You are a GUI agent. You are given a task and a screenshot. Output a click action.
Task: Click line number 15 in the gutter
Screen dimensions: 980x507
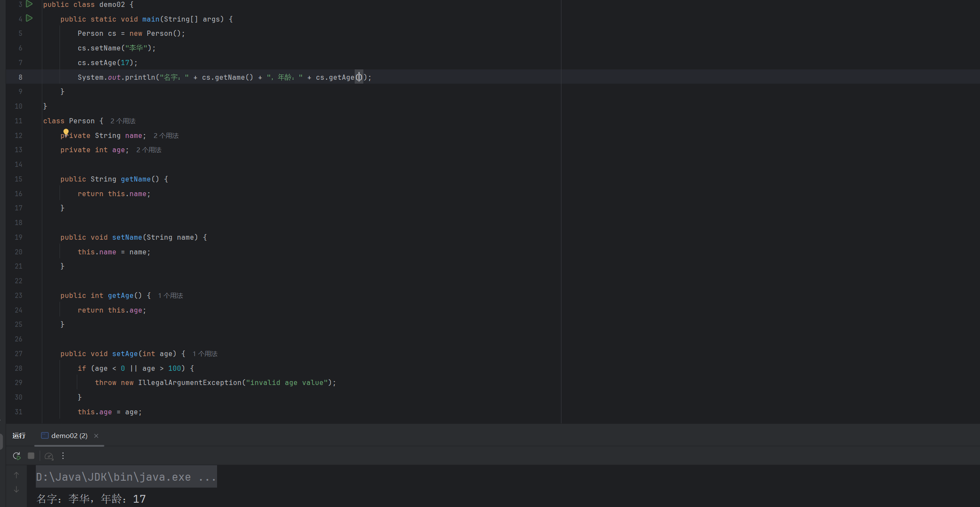19,179
